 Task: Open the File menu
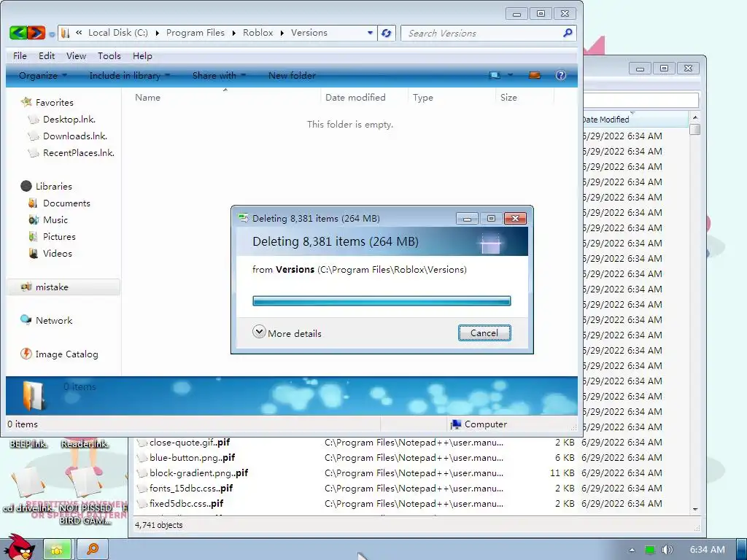click(x=20, y=55)
